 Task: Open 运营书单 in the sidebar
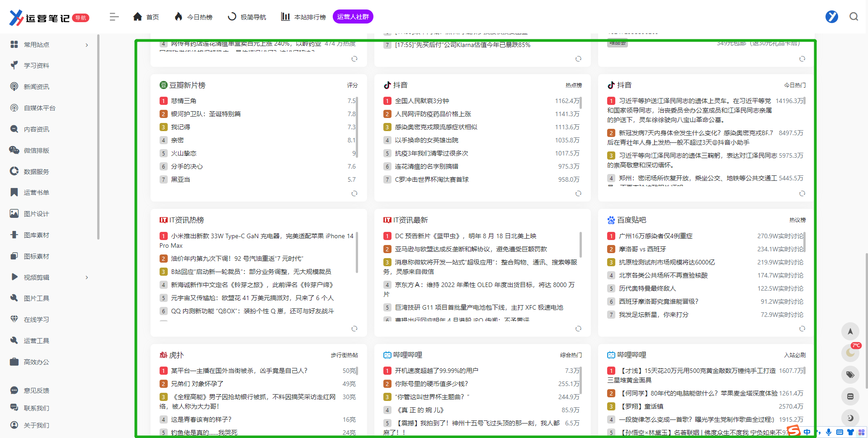pyautogui.click(x=37, y=193)
